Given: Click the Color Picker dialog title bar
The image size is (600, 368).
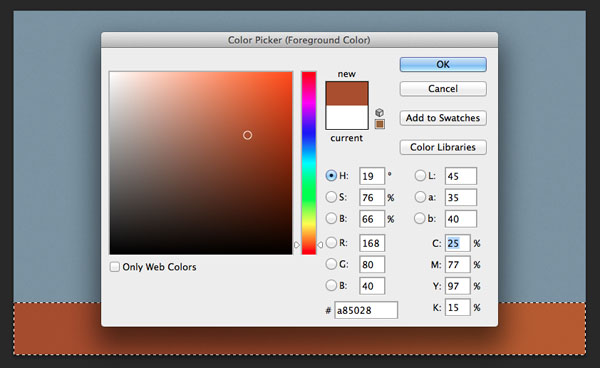Looking at the screenshot, I should 299,40.
